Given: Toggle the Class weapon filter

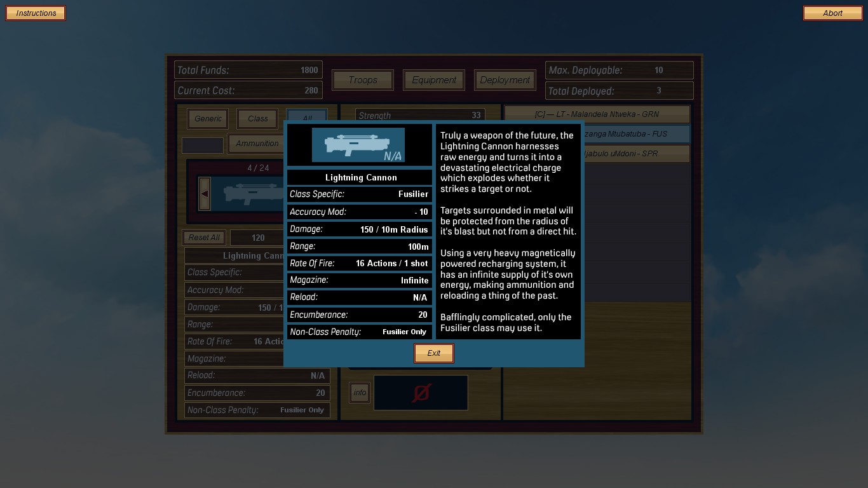Looking at the screenshot, I should 257,119.
